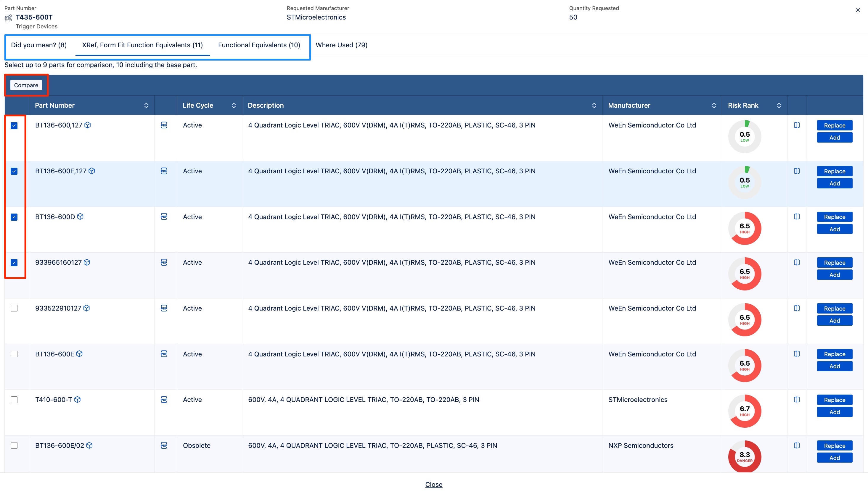Open the 3D cube icon beside BT136-600,127
The image size is (868, 491).
87,125
